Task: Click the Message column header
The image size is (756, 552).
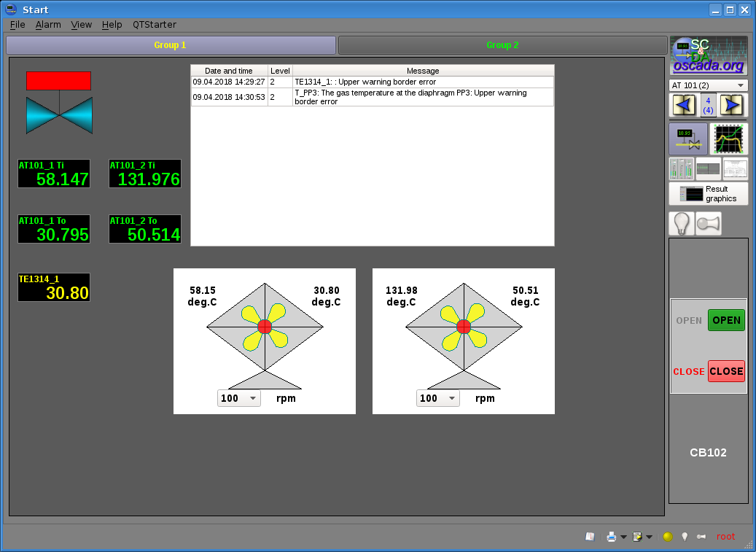Action: [423, 71]
